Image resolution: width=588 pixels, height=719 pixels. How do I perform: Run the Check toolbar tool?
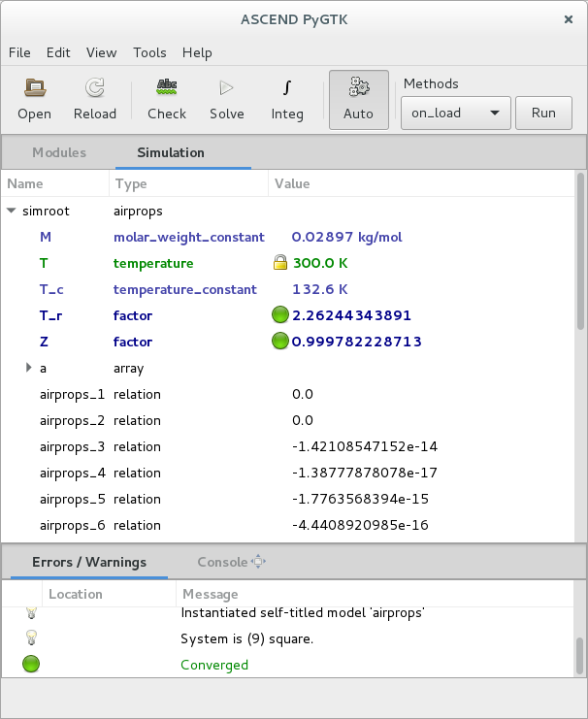(x=167, y=89)
